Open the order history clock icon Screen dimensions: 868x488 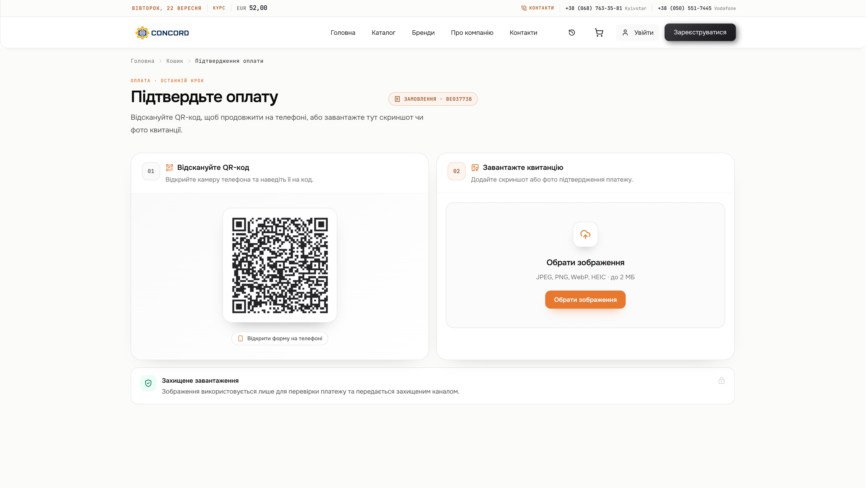coord(571,33)
